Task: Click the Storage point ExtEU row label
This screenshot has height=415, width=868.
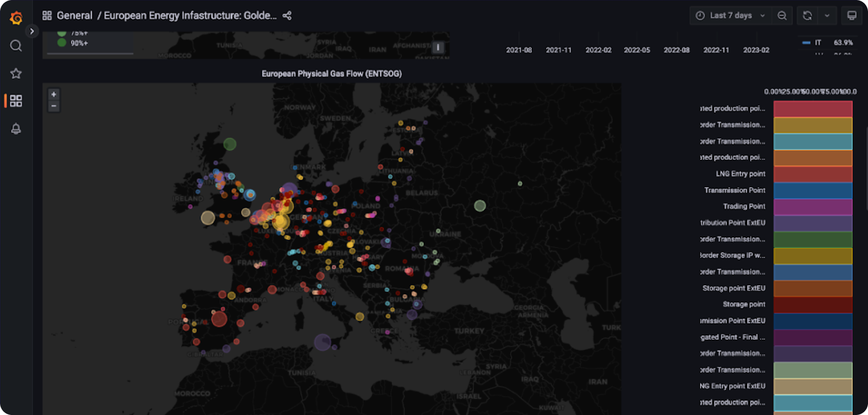Action: pyautogui.click(x=734, y=288)
